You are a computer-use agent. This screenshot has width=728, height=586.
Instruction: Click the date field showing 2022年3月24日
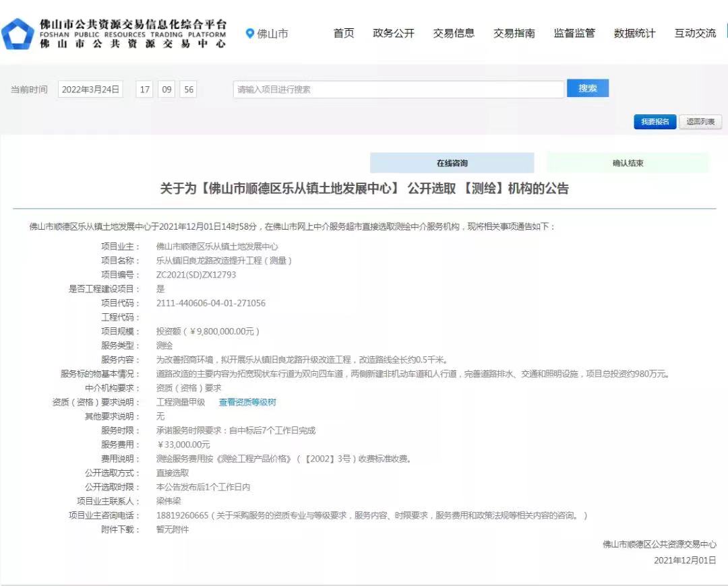click(x=90, y=89)
